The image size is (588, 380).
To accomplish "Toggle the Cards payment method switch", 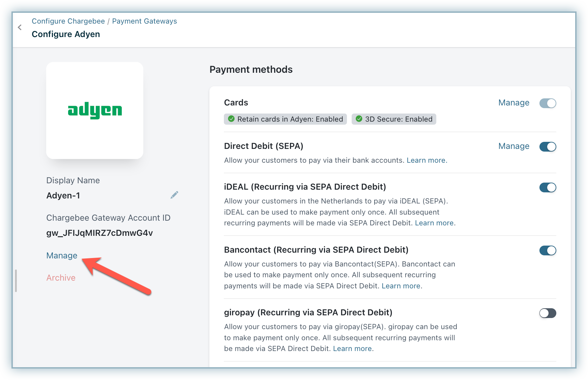I will tap(548, 103).
